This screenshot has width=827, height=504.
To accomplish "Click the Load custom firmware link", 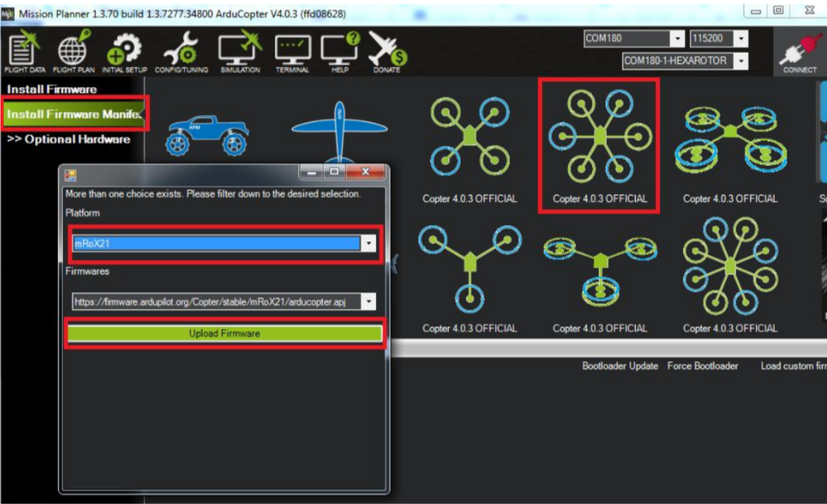I will (x=793, y=366).
